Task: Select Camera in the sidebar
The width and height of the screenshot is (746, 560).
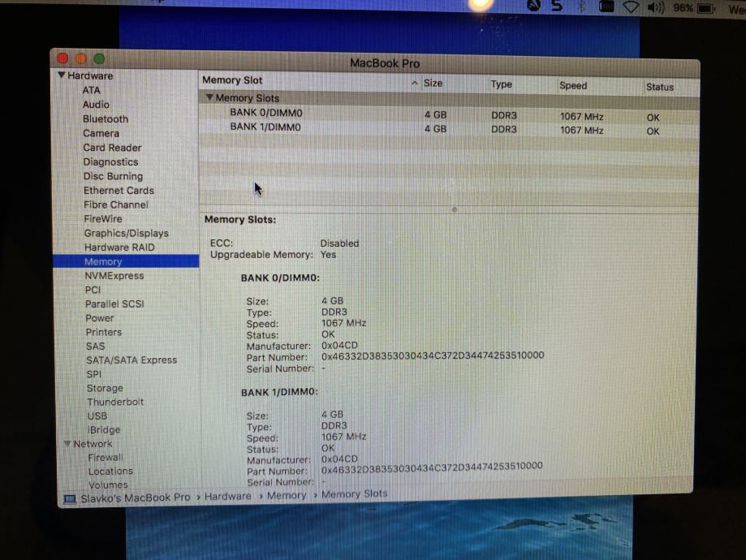Action: pos(101,133)
